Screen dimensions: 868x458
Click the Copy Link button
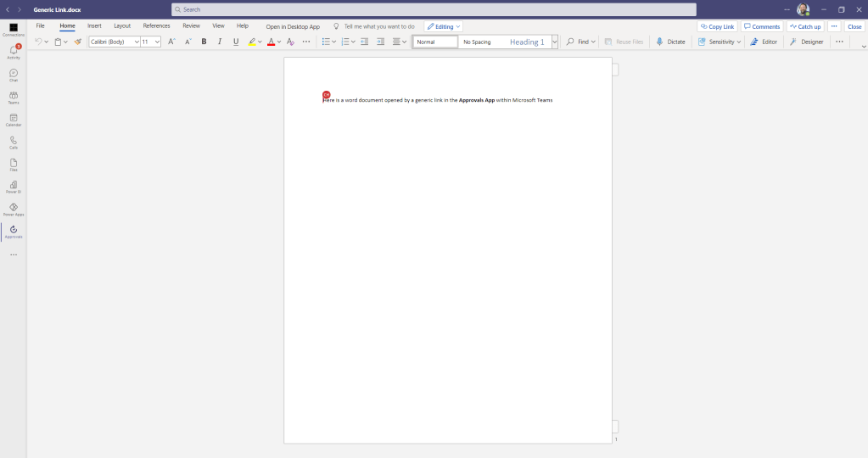pos(717,26)
